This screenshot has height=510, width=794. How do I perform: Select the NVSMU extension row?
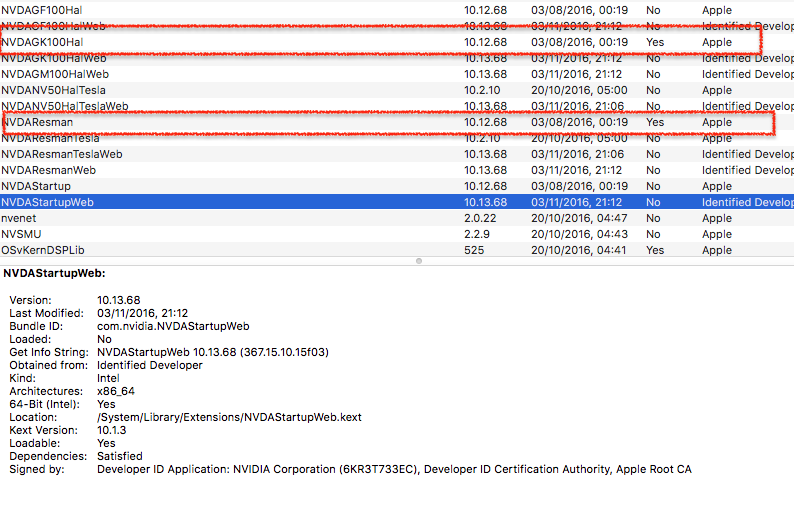click(x=397, y=234)
